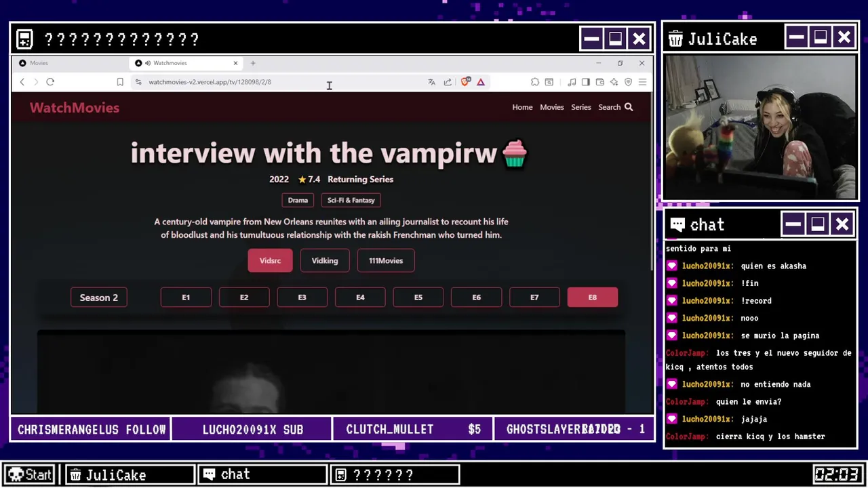Select episode E1
The height and width of the screenshot is (488, 868).
pos(186,298)
